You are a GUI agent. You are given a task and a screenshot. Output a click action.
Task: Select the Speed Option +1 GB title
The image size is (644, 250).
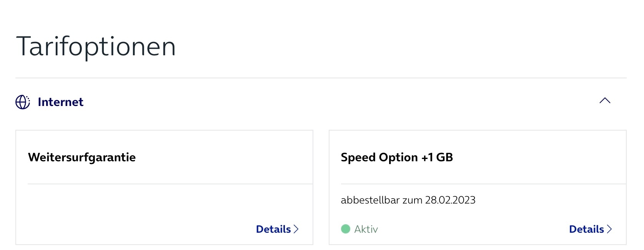click(x=397, y=157)
